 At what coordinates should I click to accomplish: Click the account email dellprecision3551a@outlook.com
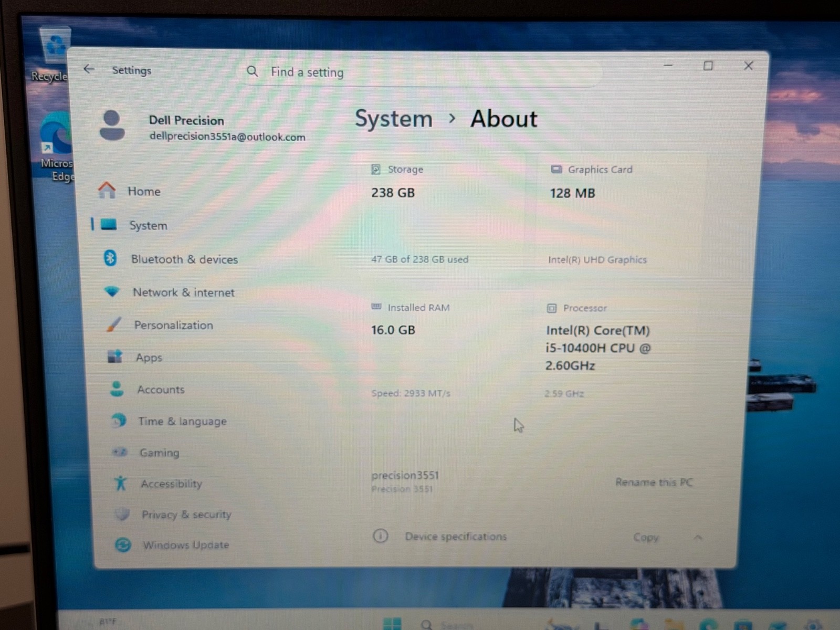227,136
